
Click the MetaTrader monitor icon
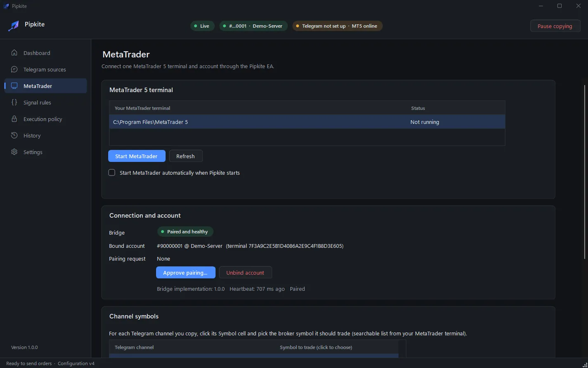click(14, 86)
